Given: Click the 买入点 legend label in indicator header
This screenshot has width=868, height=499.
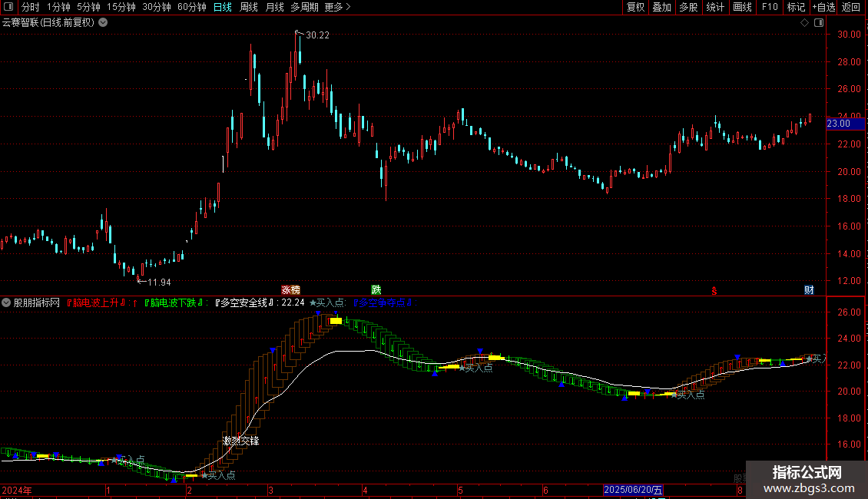Looking at the screenshot, I should click(x=327, y=302).
